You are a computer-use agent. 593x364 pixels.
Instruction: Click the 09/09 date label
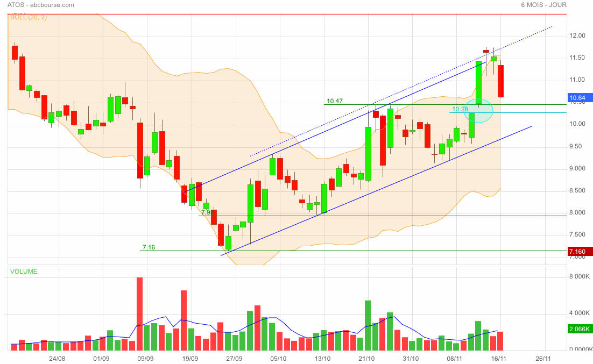tap(146, 359)
